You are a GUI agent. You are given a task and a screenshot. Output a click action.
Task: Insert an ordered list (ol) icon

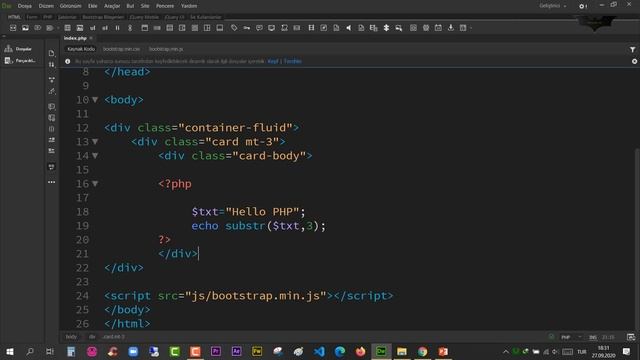[x=105, y=28]
